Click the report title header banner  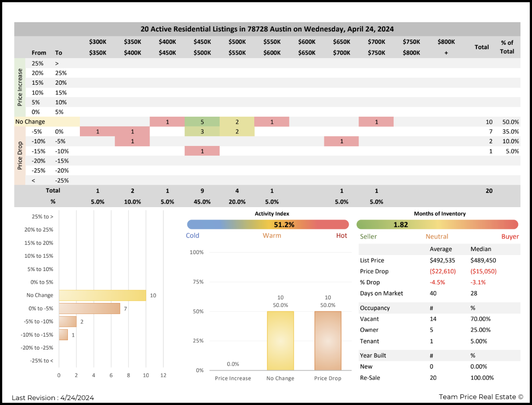[267, 29]
